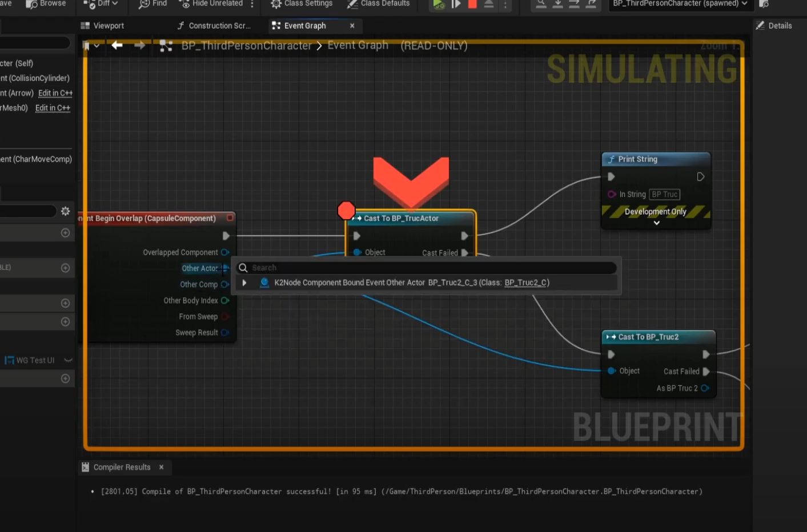Click the Browse to asset button
807x532 pixels.
[46, 3]
